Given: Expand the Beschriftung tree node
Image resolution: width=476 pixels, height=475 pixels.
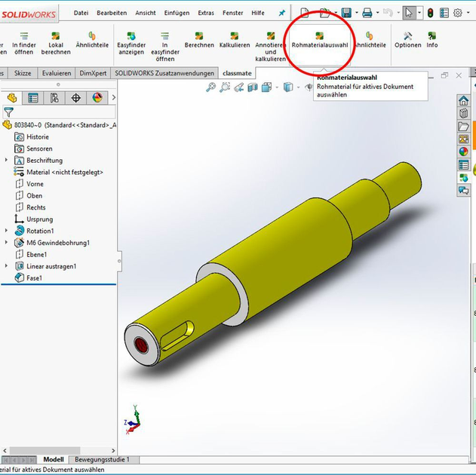Looking at the screenshot, I should (x=6, y=161).
